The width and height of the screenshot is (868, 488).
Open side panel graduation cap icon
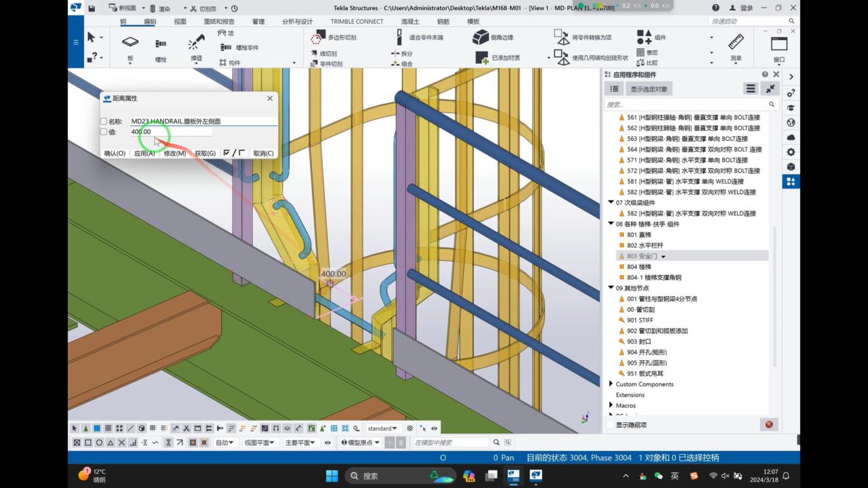coord(791,108)
